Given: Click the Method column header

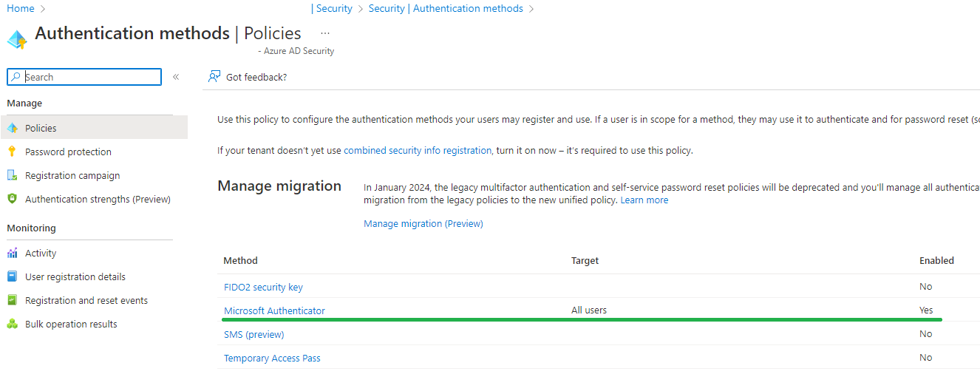Looking at the screenshot, I should click(241, 260).
